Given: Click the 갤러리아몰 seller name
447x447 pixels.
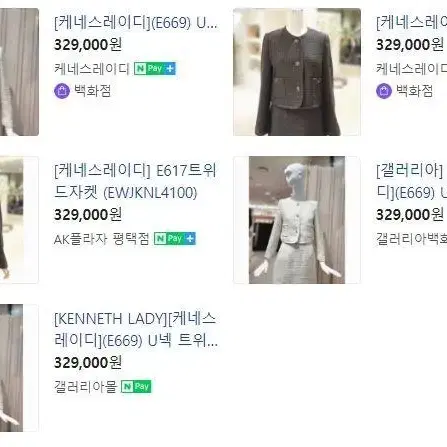Looking at the screenshot, I should [85, 387].
